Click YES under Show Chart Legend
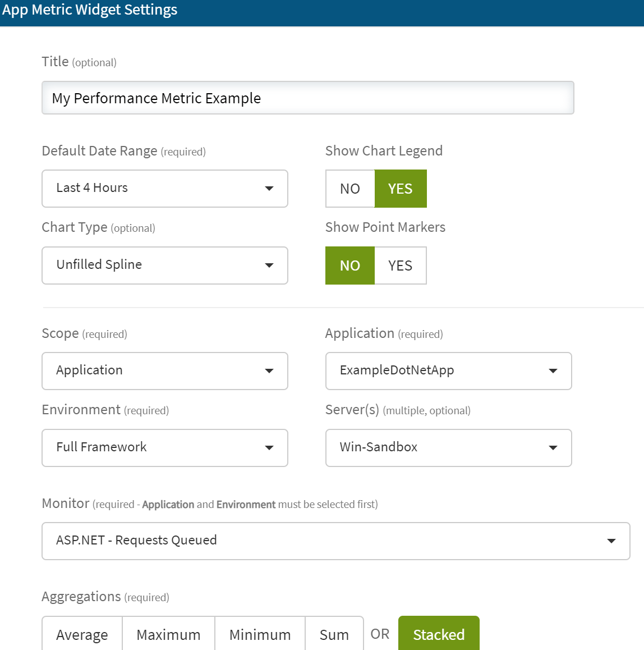The image size is (644, 650). click(401, 189)
